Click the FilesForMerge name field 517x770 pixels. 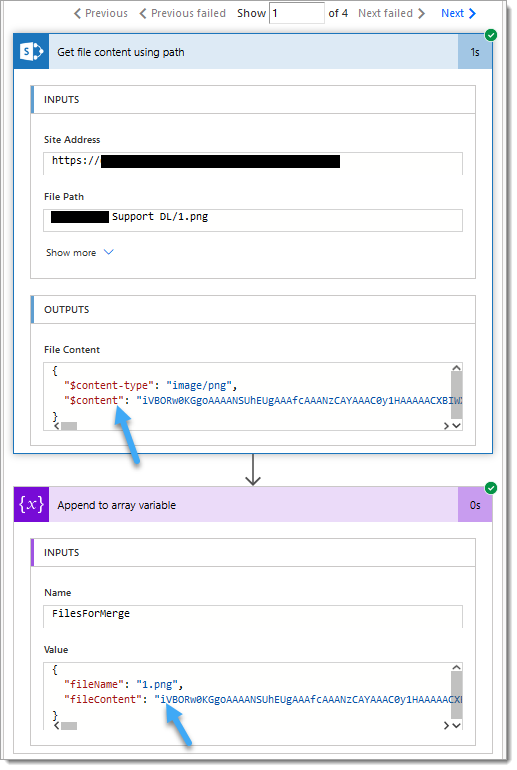253,616
